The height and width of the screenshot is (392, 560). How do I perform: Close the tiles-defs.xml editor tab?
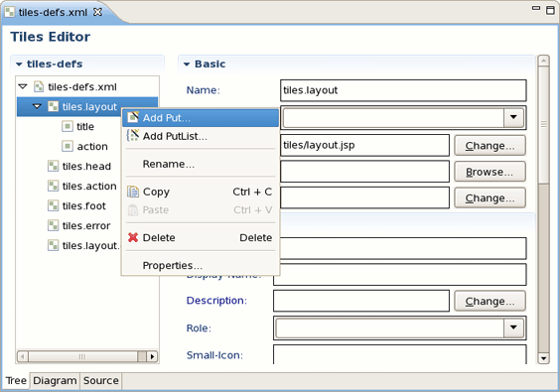97,12
